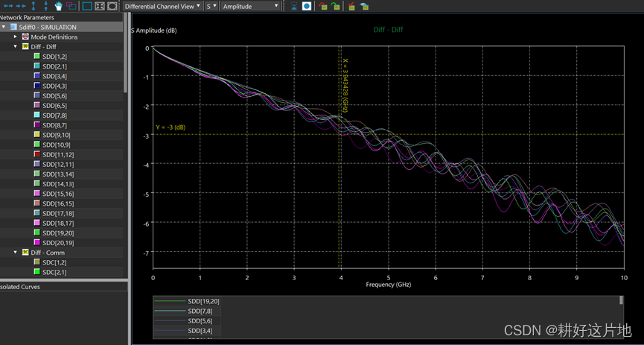Open the Differential Channel View dropdown

click(x=162, y=6)
